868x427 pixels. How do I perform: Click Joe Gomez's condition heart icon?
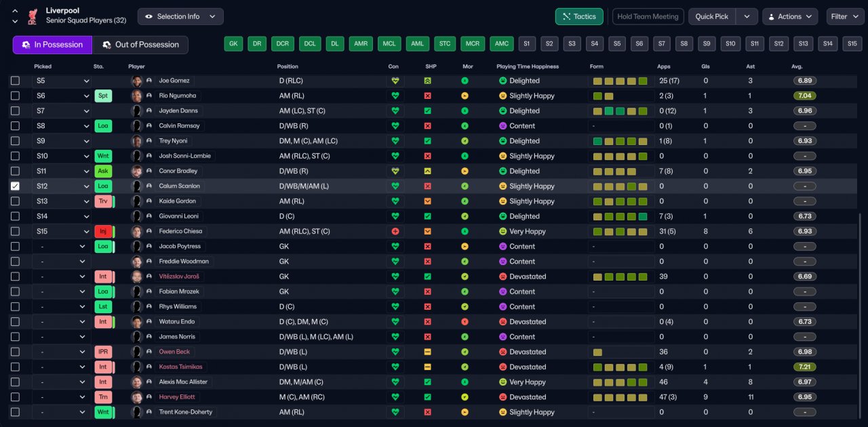(x=395, y=81)
